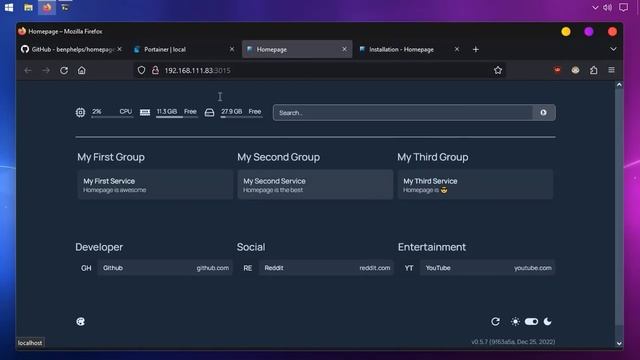Image resolution: width=640 pixels, height=360 pixels.
Task: Open the Firefox hamburger application menu
Action: (611, 70)
